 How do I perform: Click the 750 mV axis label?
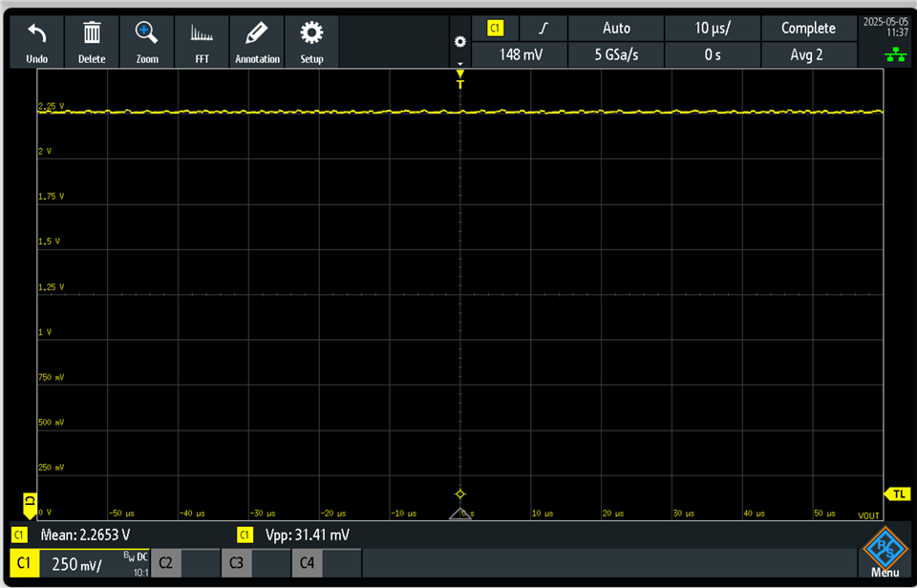coord(51,378)
